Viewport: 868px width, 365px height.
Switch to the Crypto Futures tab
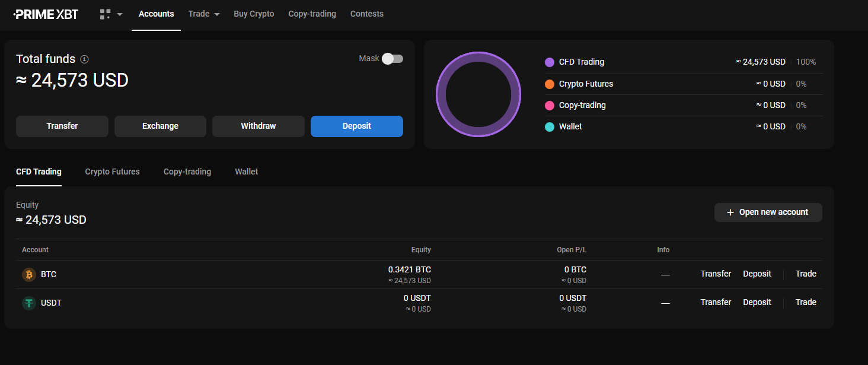coord(112,172)
